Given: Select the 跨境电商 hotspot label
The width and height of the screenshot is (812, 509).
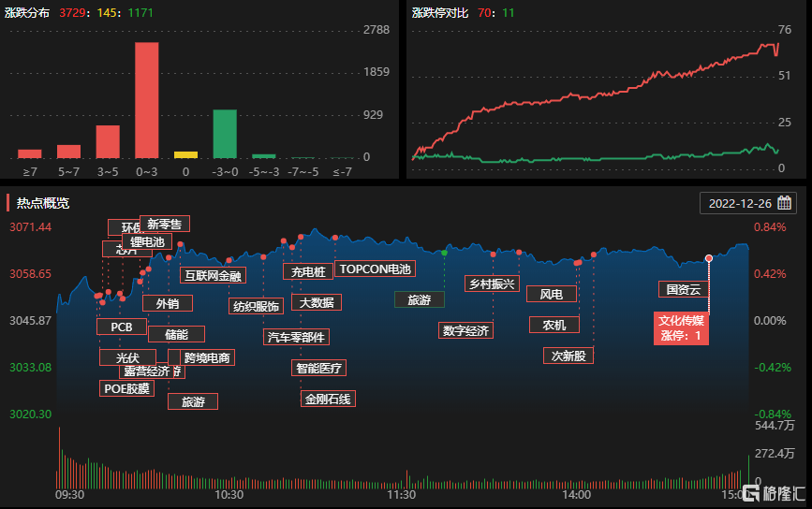Looking at the screenshot, I should (207, 357).
